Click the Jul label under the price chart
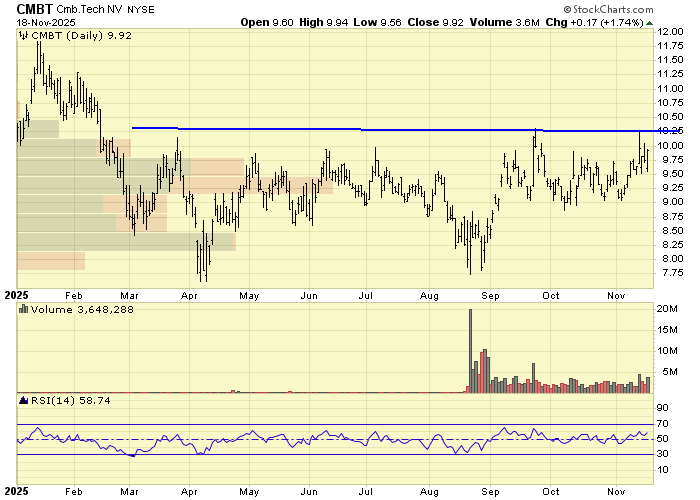The image size is (700, 500). pos(366,296)
